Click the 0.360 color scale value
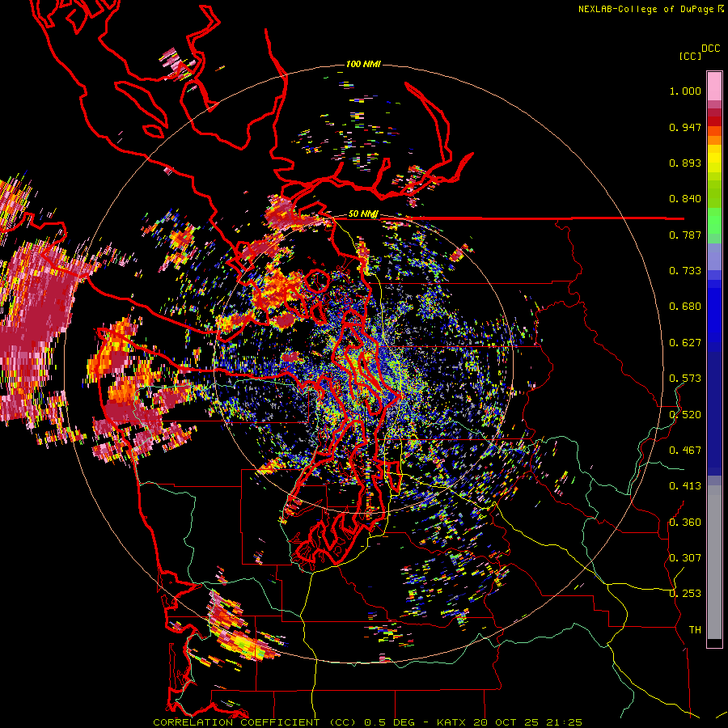The width and height of the screenshot is (728, 728). [685, 523]
